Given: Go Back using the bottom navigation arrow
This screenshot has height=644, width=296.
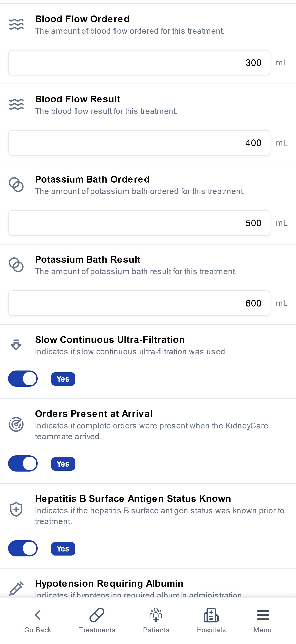Looking at the screenshot, I should (x=38, y=620).
